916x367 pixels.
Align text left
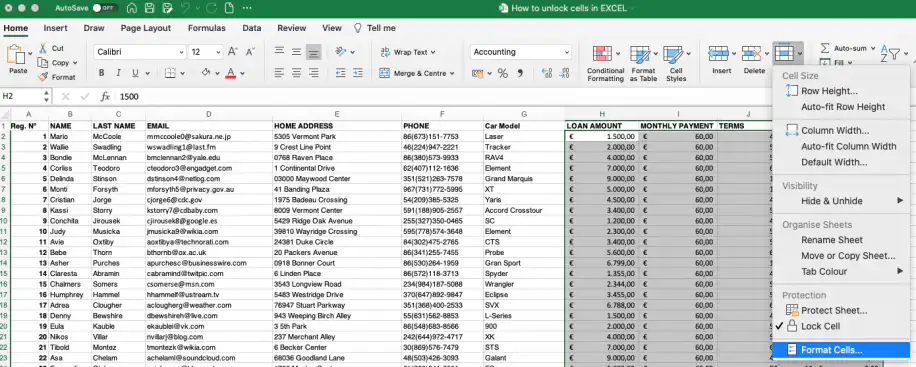pos(280,73)
